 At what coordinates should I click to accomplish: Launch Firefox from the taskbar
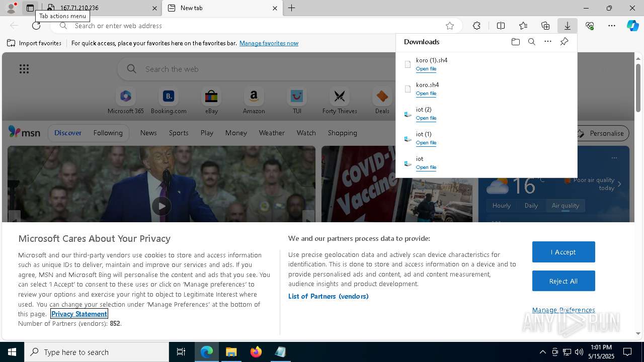tap(256, 352)
